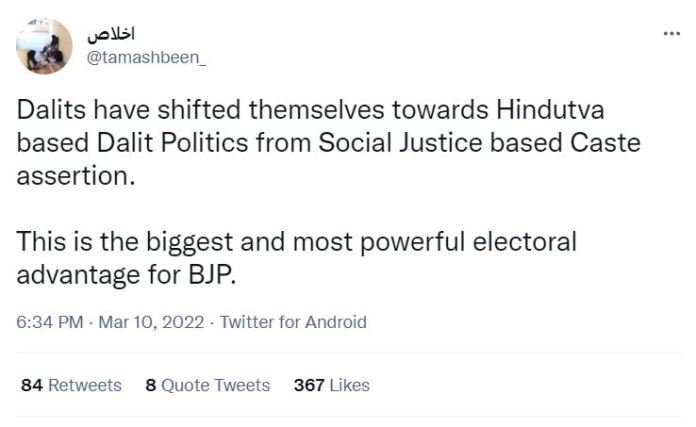The width and height of the screenshot is (696, 427).
Task: Click the word Hindutva in the tweet
Action: [x=550, y=110]
